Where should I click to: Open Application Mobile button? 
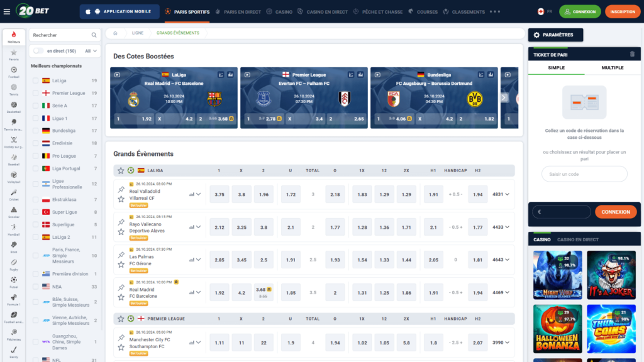click(119, 11)
